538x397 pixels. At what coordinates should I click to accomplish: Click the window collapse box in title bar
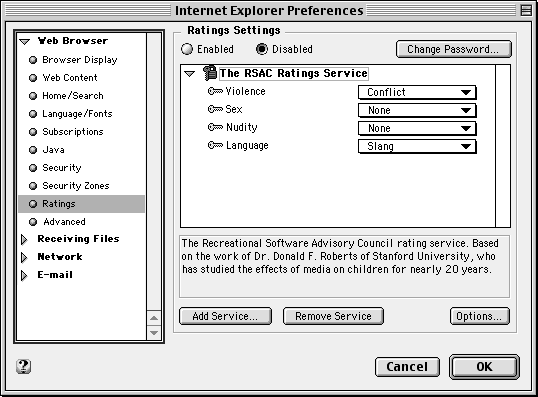pos(526,10)
